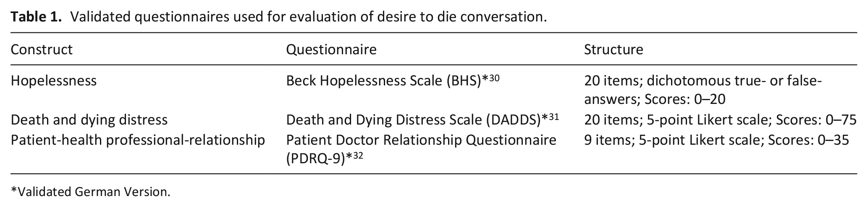This screenshot has height=207, width=868.
Task: Click Death and Dying Distress Scale text
Action: (385, 120)
